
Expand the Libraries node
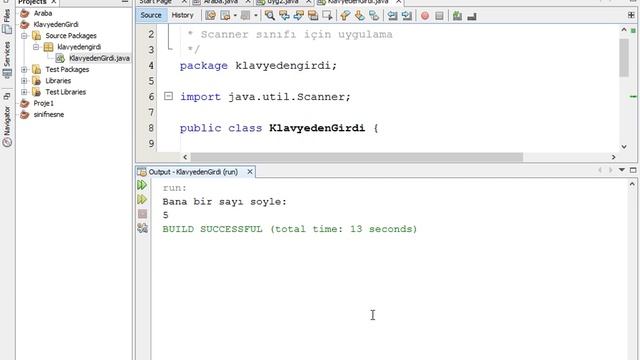coord(24,80)
